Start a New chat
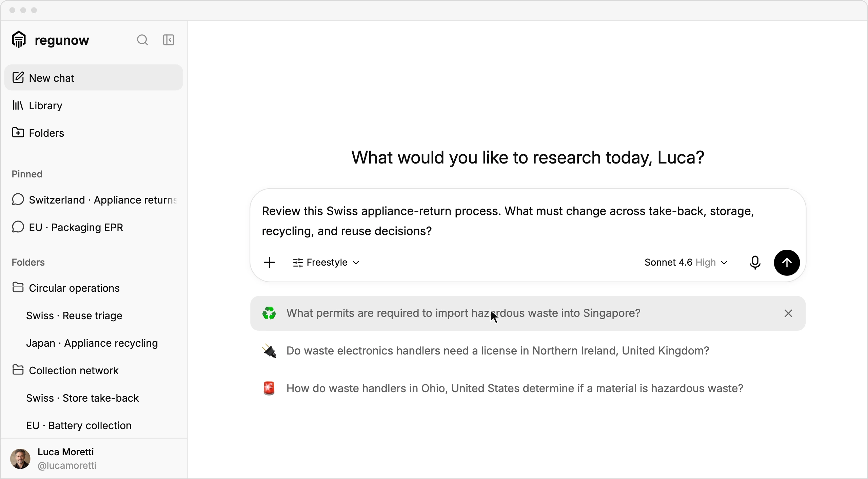This screenshot has height=479, width=868. coord(94,78)
